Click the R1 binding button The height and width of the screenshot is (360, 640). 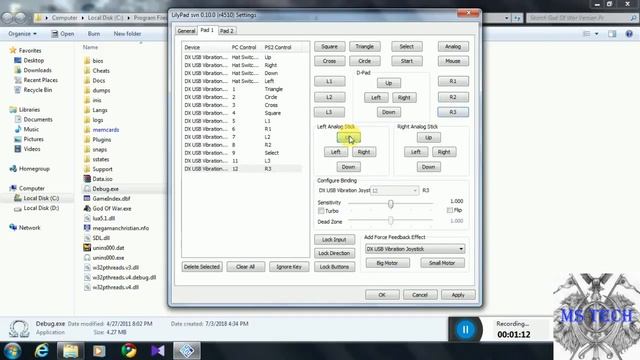tap(453, 81)
